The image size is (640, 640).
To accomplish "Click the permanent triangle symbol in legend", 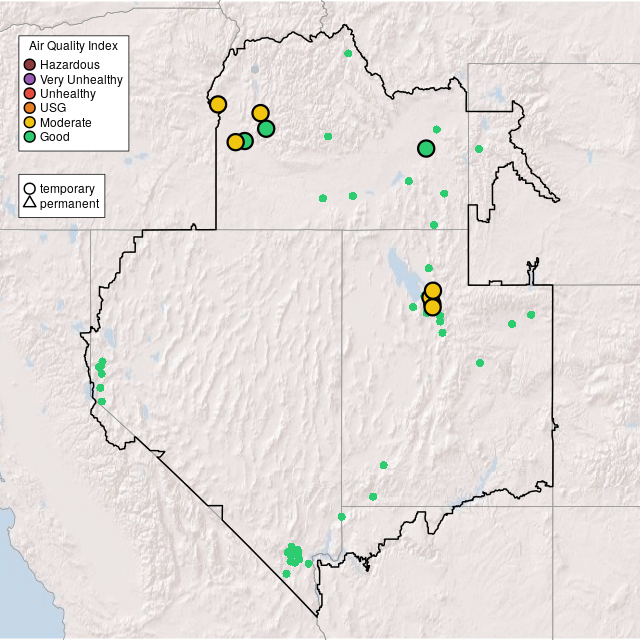I will [x=30, y=203].
